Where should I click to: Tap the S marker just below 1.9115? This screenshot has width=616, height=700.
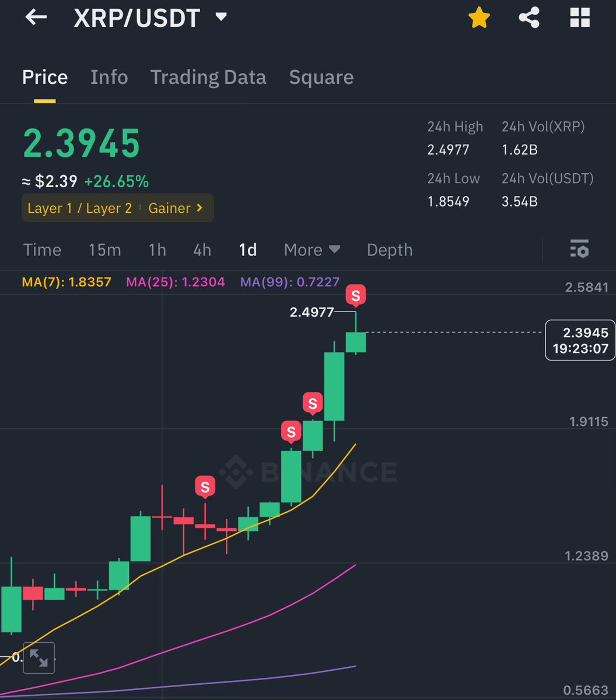click(x=291, y=432)
